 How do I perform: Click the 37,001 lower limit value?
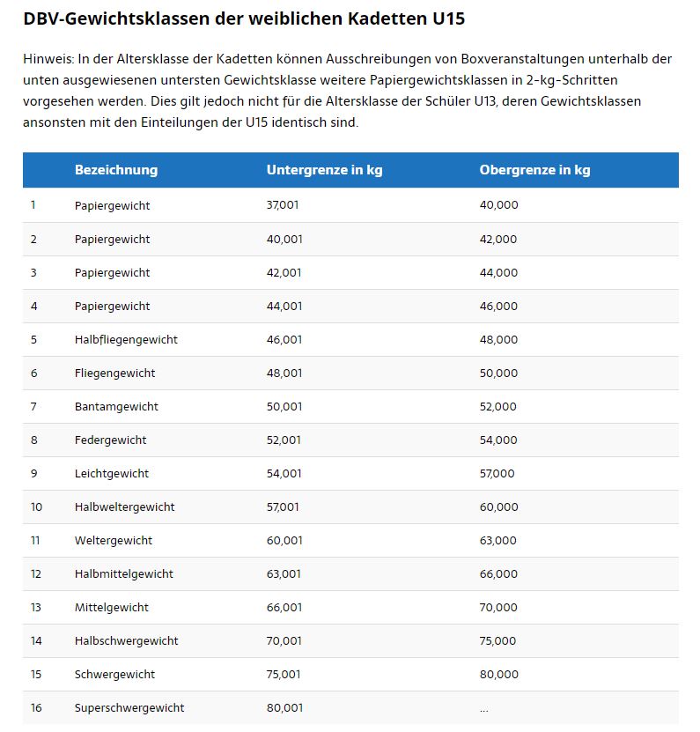[283, 205]
